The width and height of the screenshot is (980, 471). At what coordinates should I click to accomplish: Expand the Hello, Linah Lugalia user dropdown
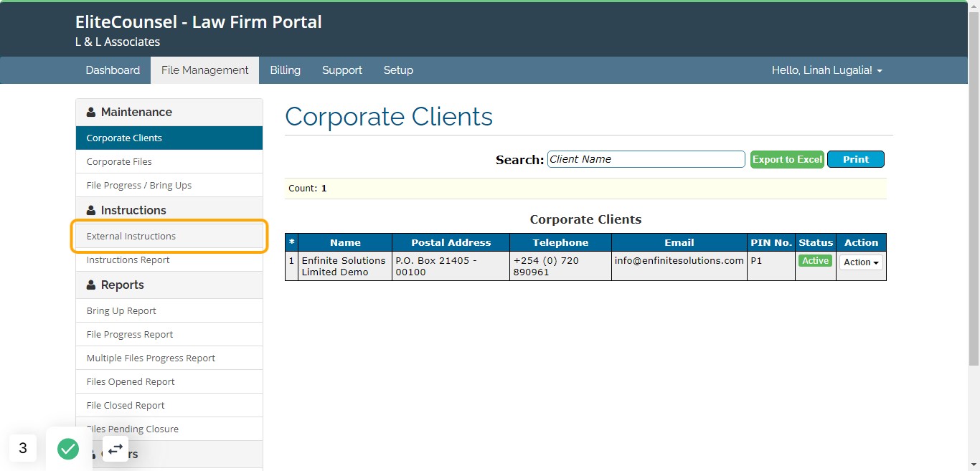click(826, 70)
